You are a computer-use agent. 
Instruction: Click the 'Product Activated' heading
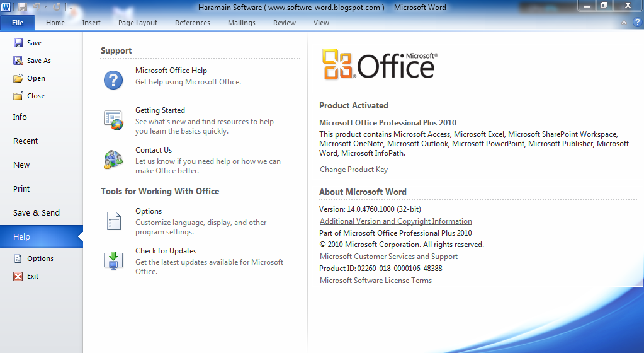tap(354, 105)
